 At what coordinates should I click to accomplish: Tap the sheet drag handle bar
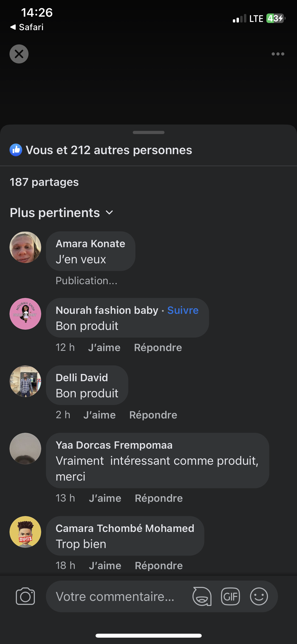(148, 132)
